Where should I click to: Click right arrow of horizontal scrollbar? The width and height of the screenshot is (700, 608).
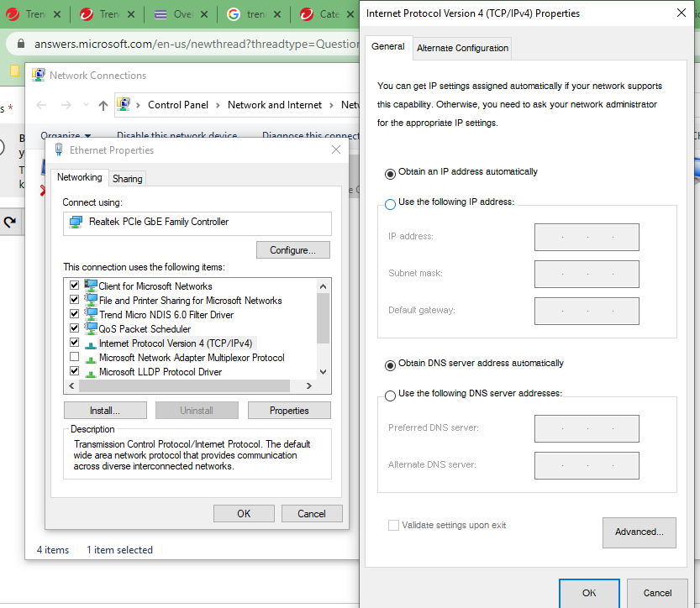[x=309, y=385]
